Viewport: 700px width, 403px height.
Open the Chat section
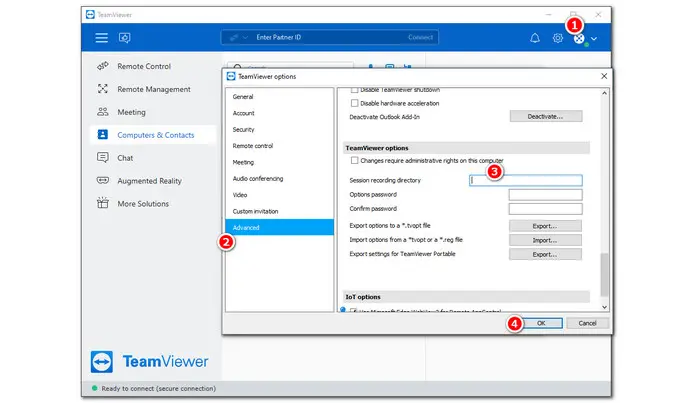click(x=125, y=158)
